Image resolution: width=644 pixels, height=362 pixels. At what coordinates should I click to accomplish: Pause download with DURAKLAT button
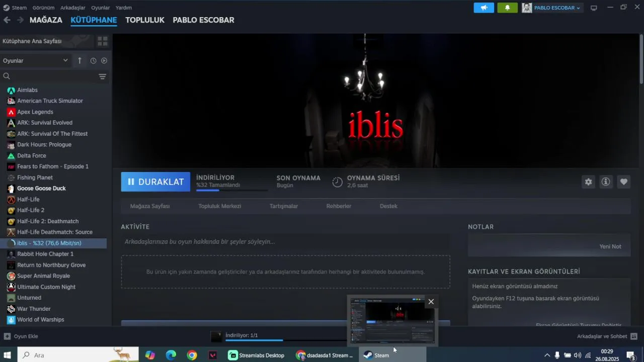(155, 182)
